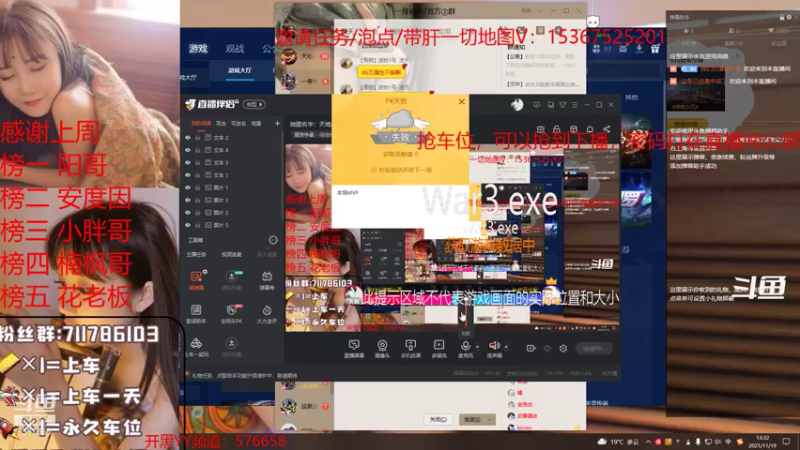Toggle the lock icon in 弹幕助手 window
This screenshot has width=800, height=450.
click(x=782, y=17)
